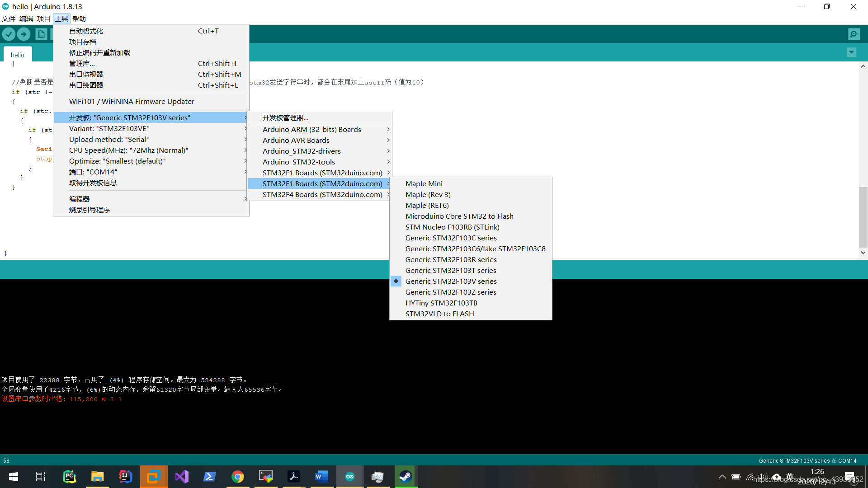
Task: Open Task View on the taskbar
Action: pyautogui.click(x=41, y=476)
